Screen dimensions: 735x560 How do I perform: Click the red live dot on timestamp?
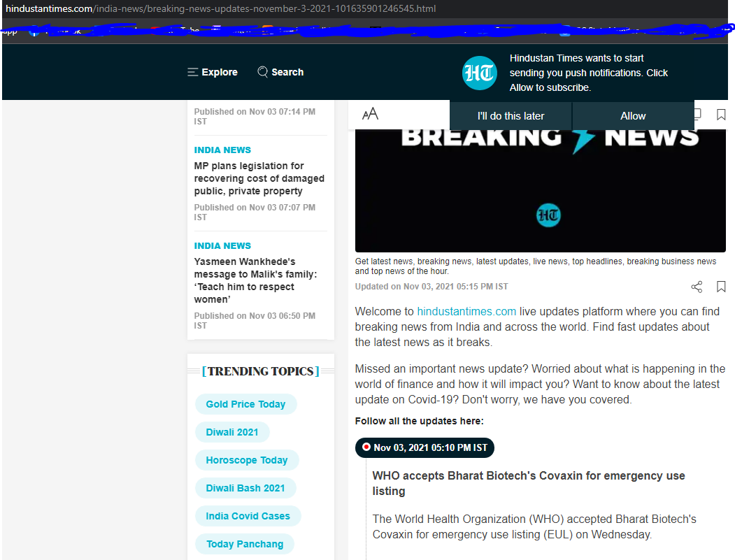pos(366,447)
